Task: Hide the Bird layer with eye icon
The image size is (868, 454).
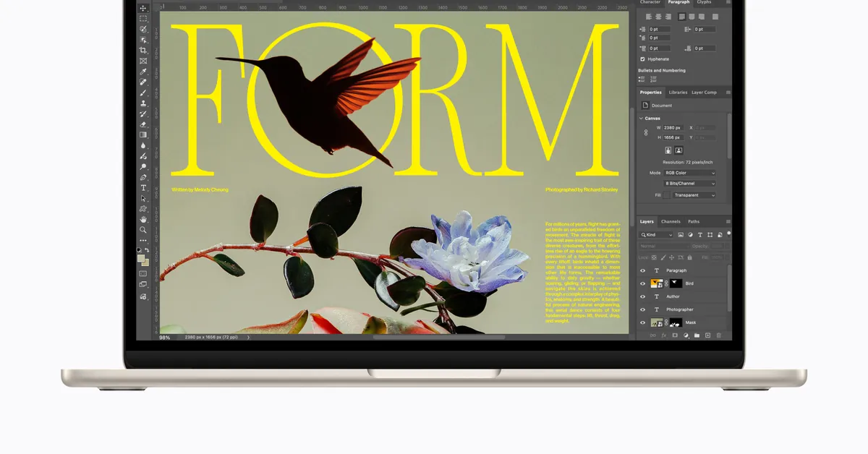Action: [642, 283]
